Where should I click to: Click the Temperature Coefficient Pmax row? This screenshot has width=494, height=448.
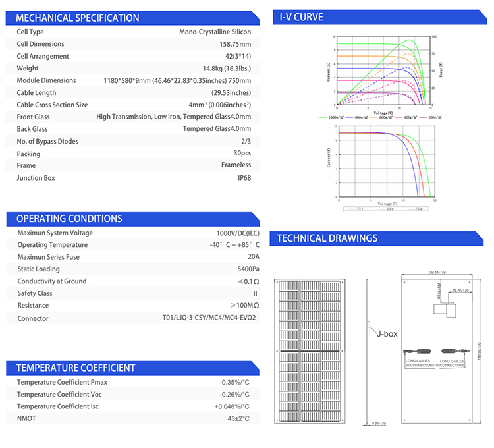(132, 383)
